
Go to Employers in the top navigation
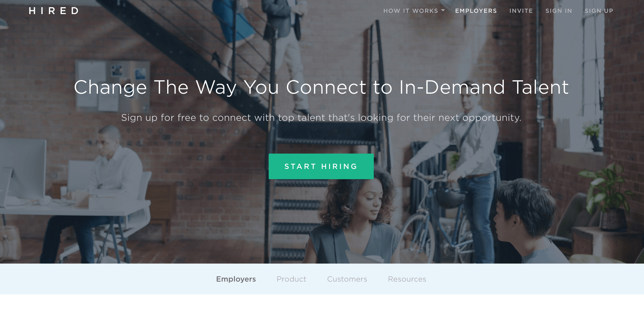click(476, 11)
